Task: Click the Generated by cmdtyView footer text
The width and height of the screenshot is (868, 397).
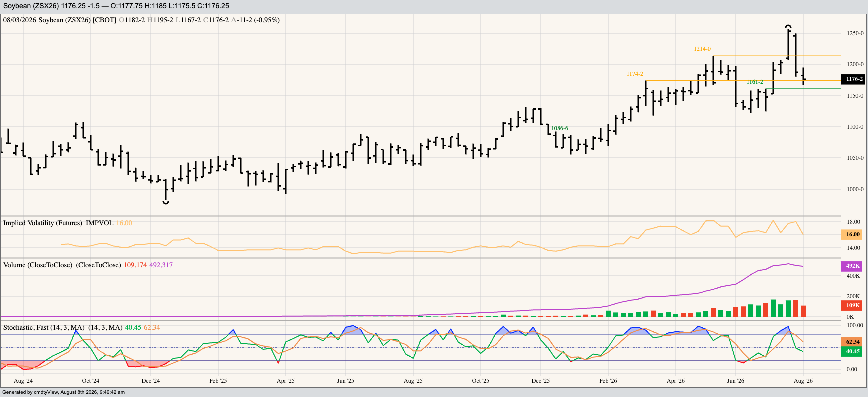Action: [x=64, y=392]
